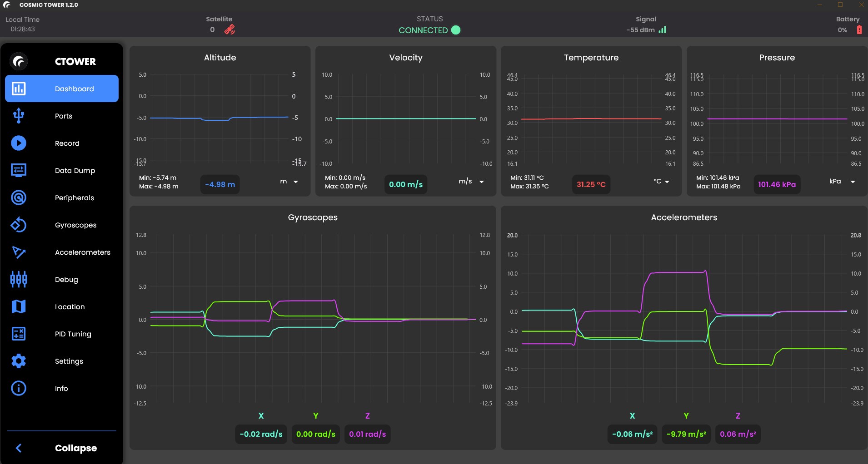Open the Velocity m/s unit dropdown
868x464 pixels.
coord(471,182)
